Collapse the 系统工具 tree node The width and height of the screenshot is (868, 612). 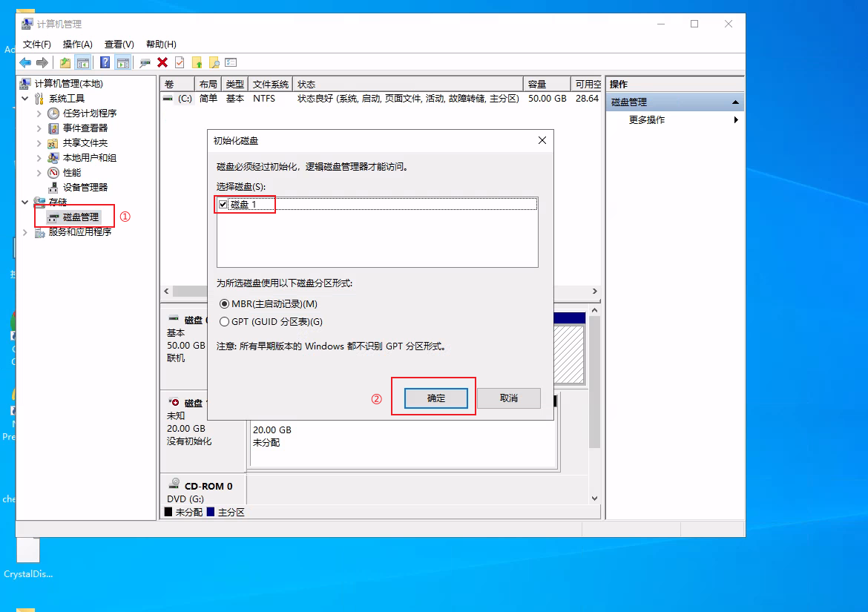(25, 99)
